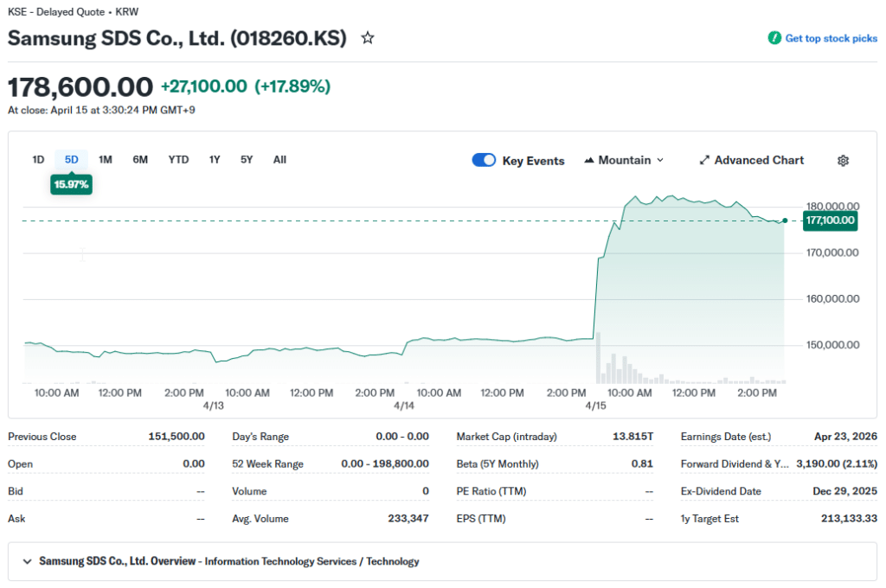Switch chart to 6M range

tap(140, 160)
